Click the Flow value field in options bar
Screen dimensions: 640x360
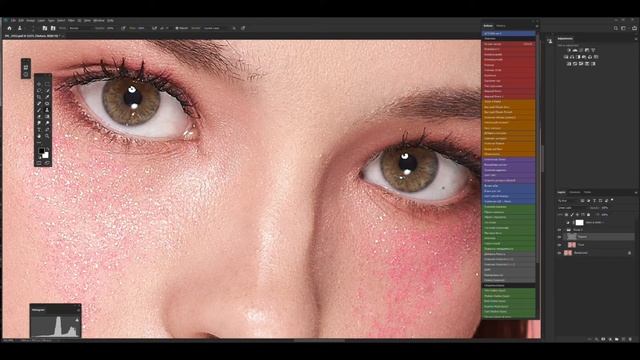click(x=141, y=28)
